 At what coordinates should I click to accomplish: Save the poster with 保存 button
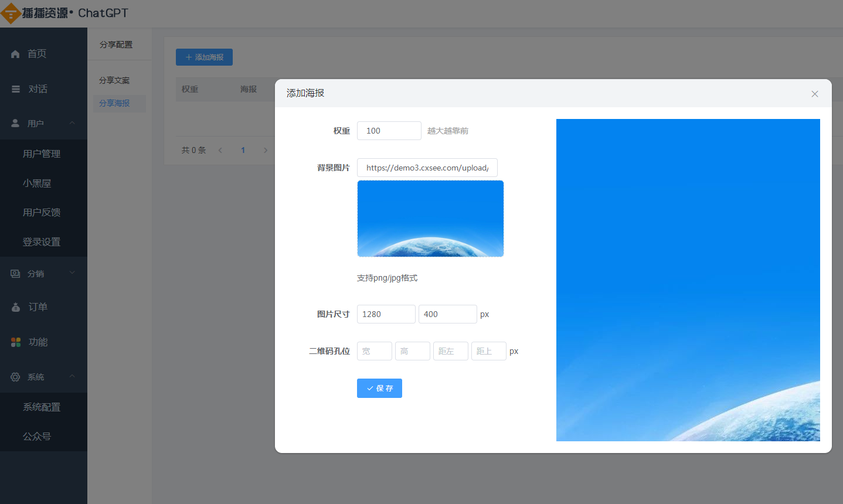click(x=379, y=389)
